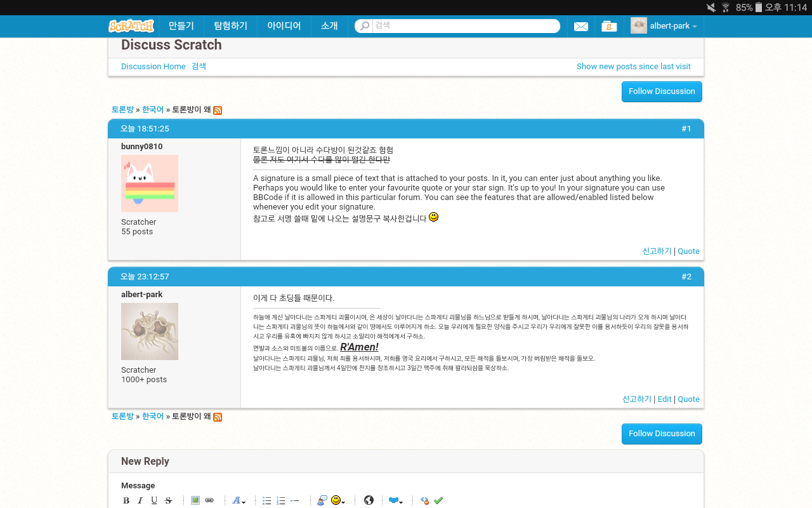Toggle underline formatting in the editor
Image resolution: width=812 pixels, height=508 pixels.
(x=154, y=500)
